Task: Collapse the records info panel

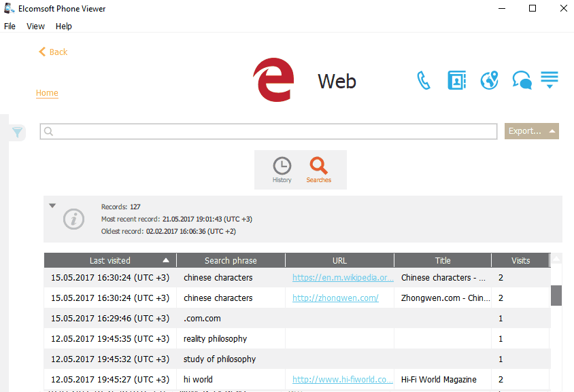Action: [x=52, y=205]
